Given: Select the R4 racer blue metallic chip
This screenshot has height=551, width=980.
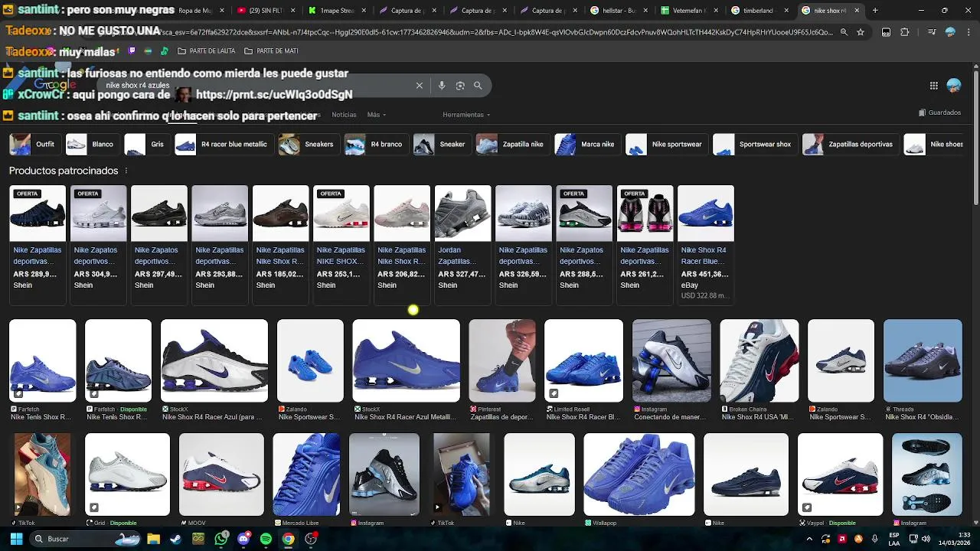Looking at the screenshot, I should (x=224, y=144).
